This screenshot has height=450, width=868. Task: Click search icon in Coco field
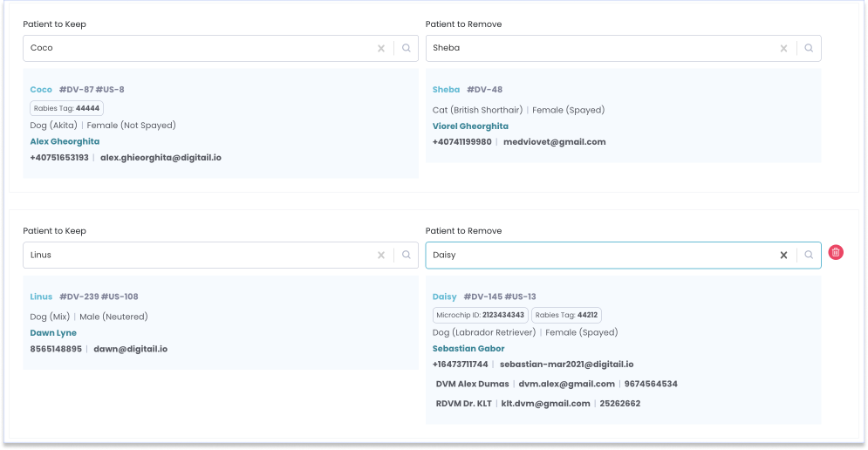click(x=407, y=48)
